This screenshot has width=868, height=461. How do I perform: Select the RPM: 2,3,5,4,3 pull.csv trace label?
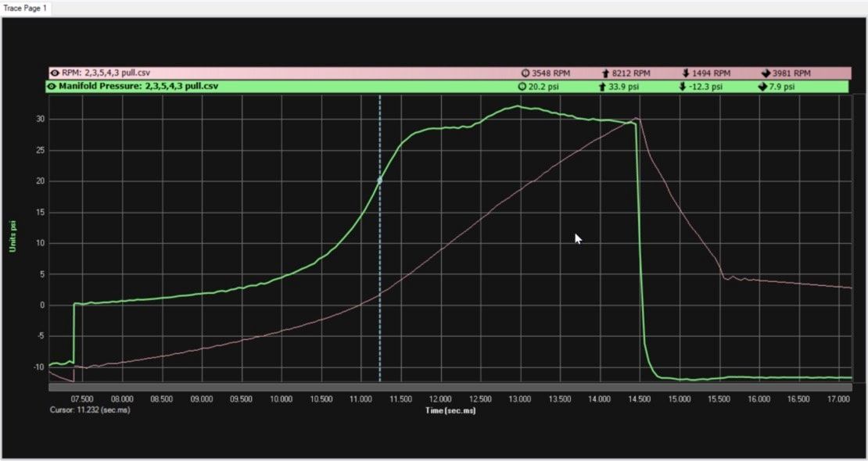[x=106, y=73]
